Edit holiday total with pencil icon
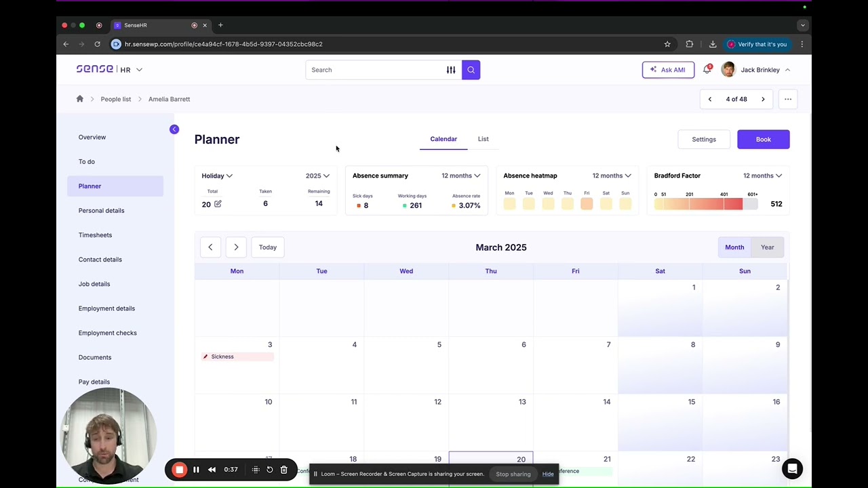Viewport: 868px width, 488px height. (x=218, y=203)
